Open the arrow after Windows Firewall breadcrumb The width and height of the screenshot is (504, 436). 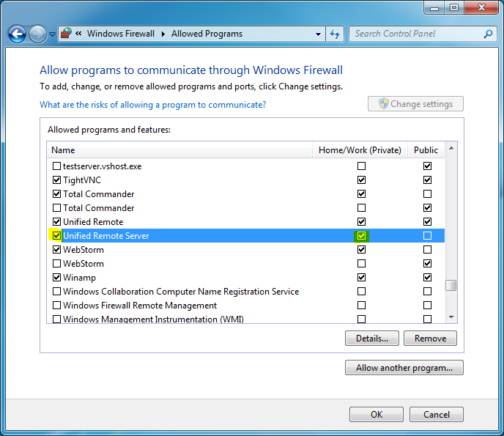coord(163,34)
